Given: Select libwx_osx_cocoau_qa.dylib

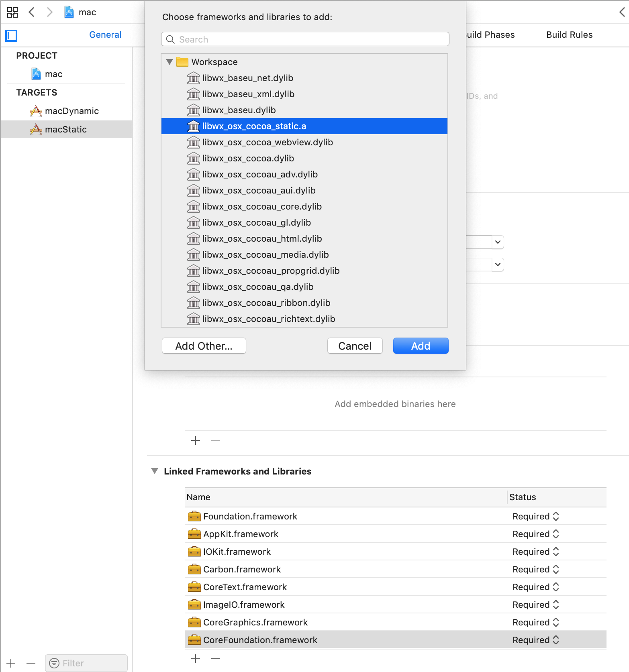Looking at the screenshot, I should click(304, 287).
